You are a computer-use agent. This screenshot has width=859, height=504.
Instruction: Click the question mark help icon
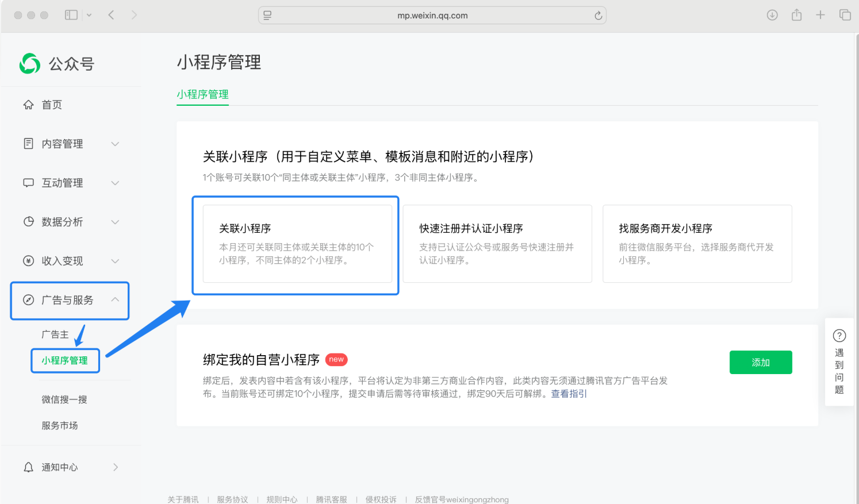click(x=839, y=336)
